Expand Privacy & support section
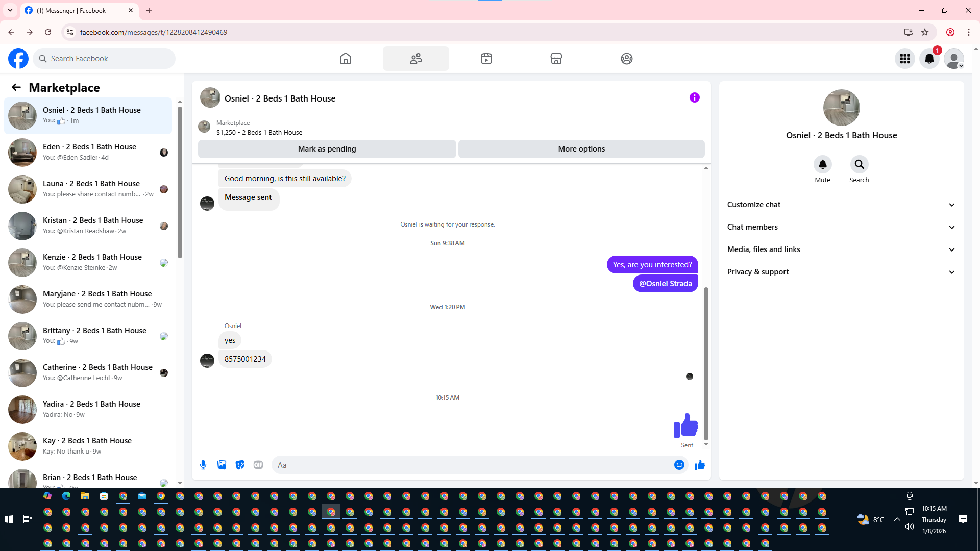 tap(842, 272)
